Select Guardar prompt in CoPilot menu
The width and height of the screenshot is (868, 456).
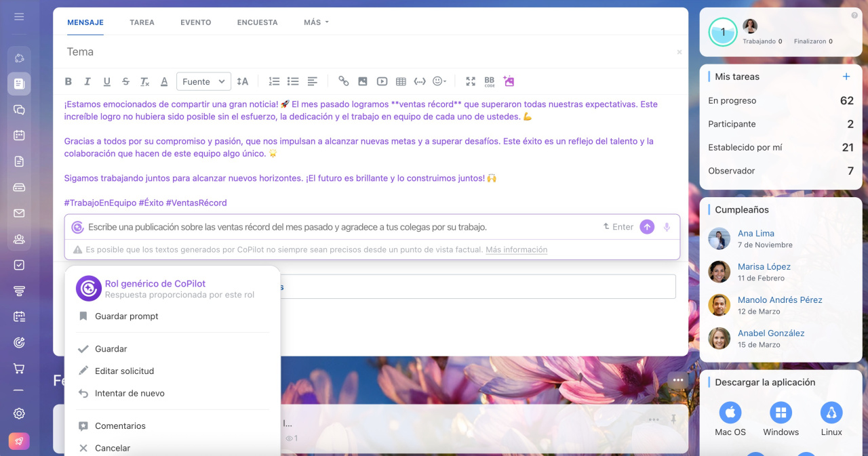[126, 316]
